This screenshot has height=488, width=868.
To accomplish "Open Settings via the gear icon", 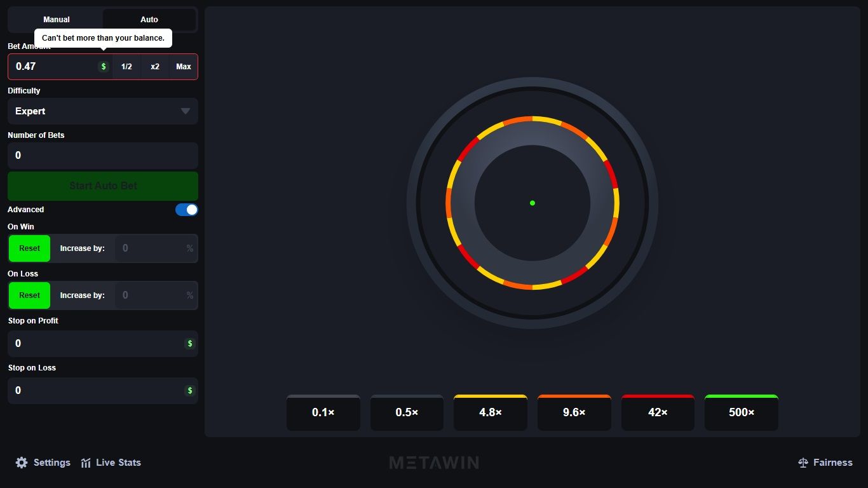I will click(22, 463).
